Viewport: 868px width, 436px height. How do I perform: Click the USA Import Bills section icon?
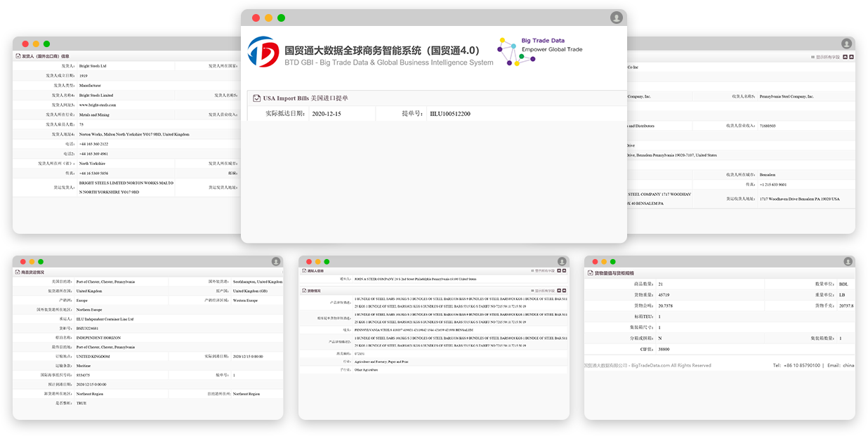pos(256,98)
